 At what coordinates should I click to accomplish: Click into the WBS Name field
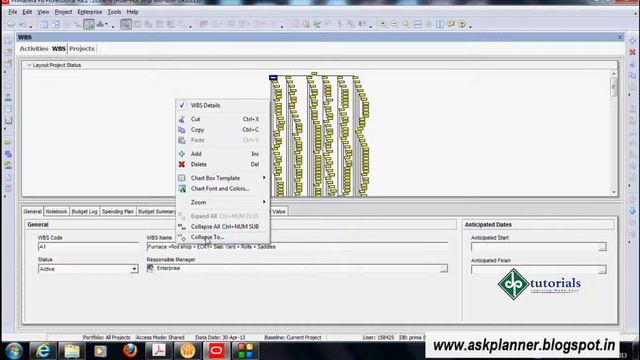point(297,247)
